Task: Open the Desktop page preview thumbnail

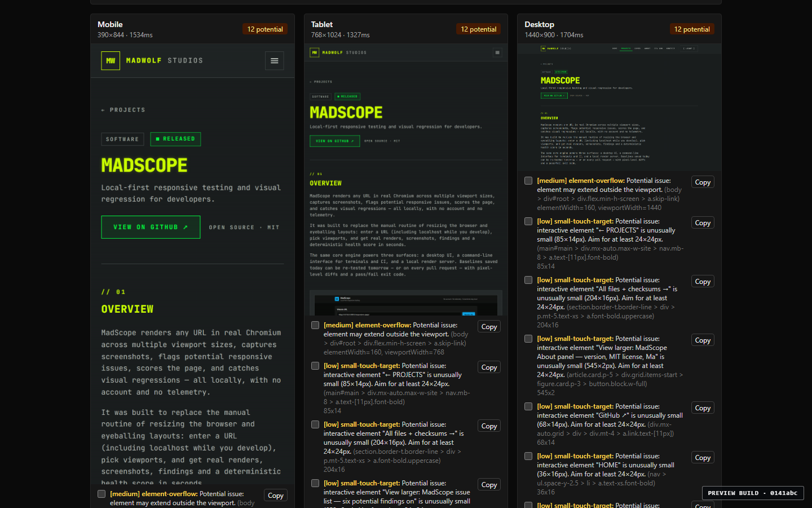Action: tap(619, 107)
